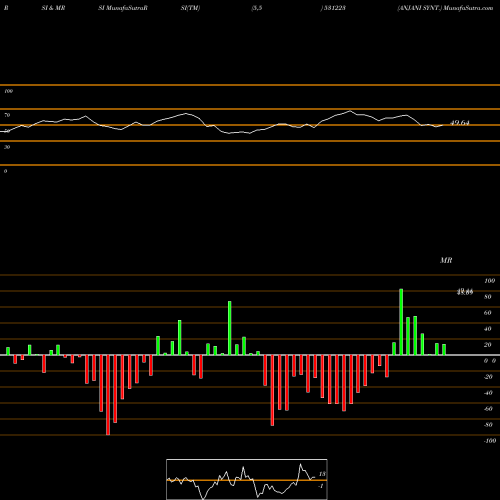Click the '(5,5' parameter text
Viewport: 500px width, 500px height.
(x=257, y=8)
